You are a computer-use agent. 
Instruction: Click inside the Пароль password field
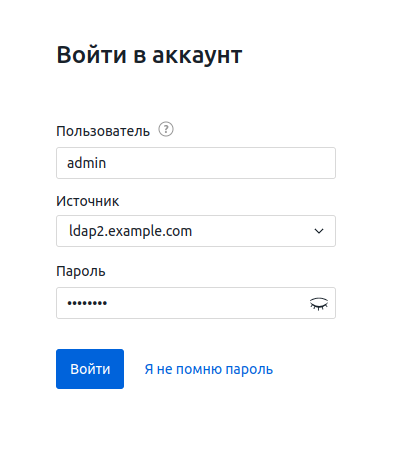pyautogui.click(x=196, y=303)
